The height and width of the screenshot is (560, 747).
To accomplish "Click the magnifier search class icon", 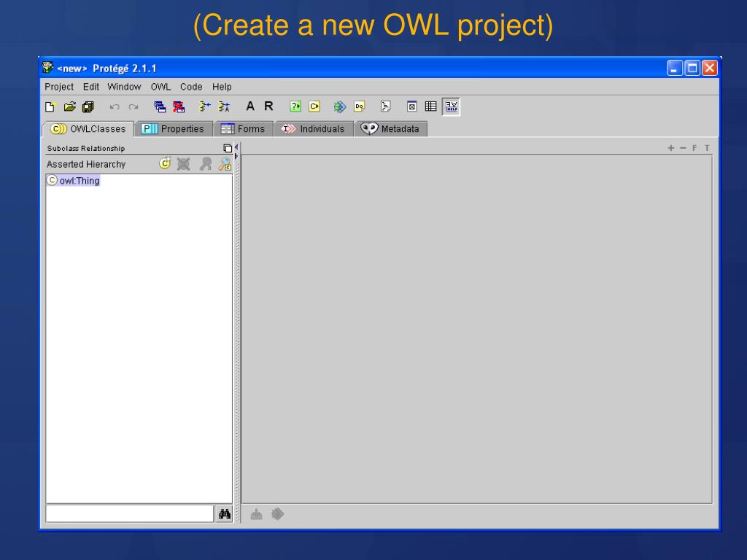I will point(225,164).
